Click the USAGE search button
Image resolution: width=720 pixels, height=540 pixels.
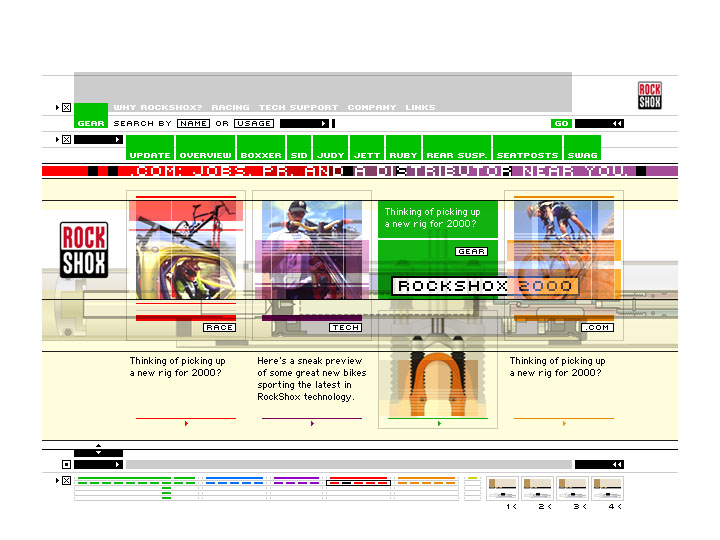254,124
